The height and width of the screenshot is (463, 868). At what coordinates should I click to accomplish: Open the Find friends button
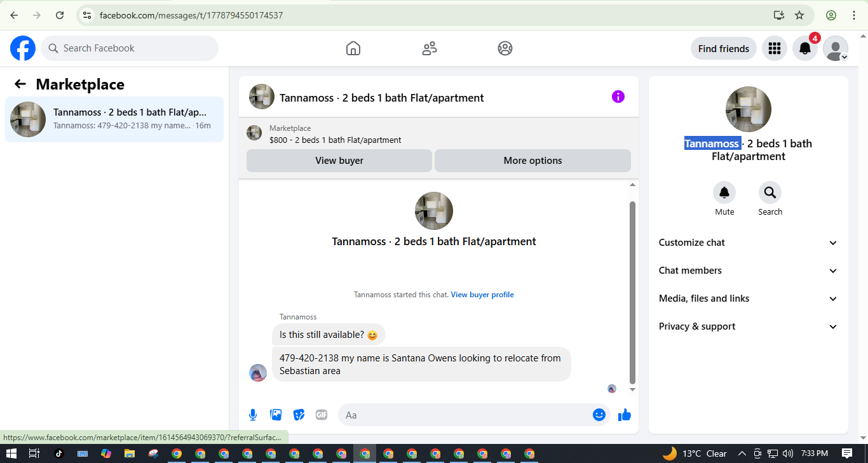pos(724,48)
